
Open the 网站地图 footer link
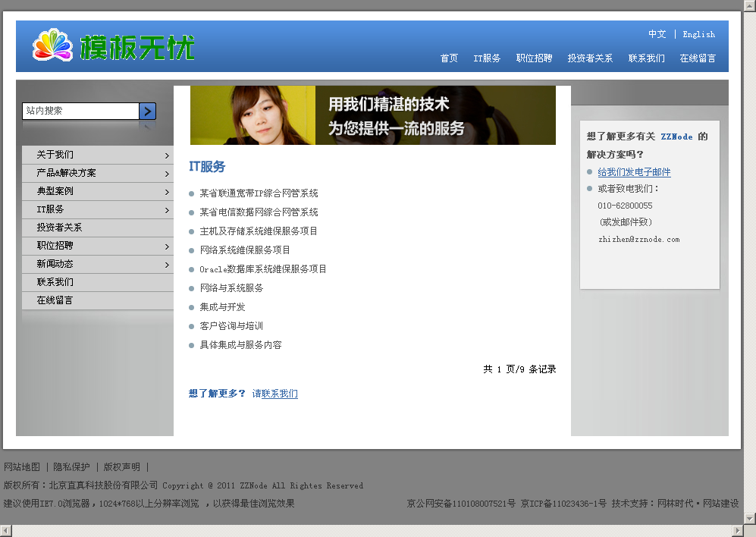[22, 467]
